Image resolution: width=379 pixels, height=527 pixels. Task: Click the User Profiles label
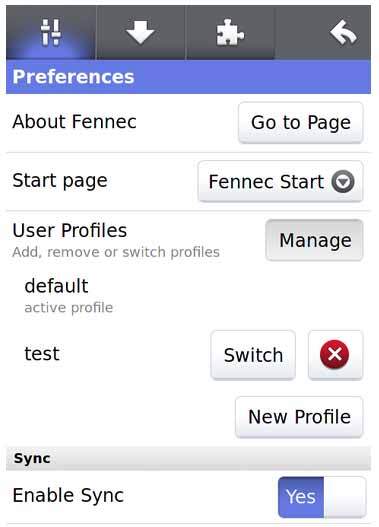tap(70, 231)
